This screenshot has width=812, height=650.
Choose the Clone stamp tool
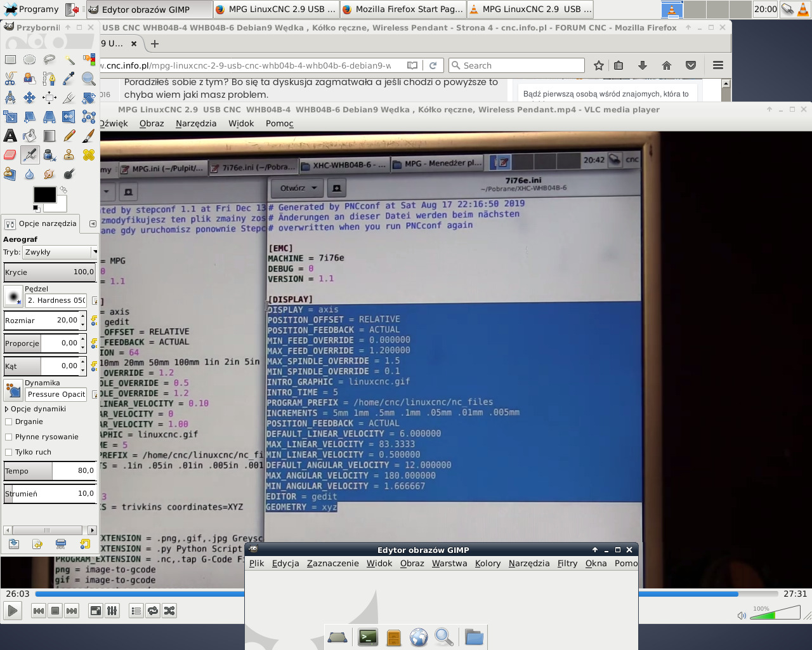pyautogui.click(x=69, y=155)
